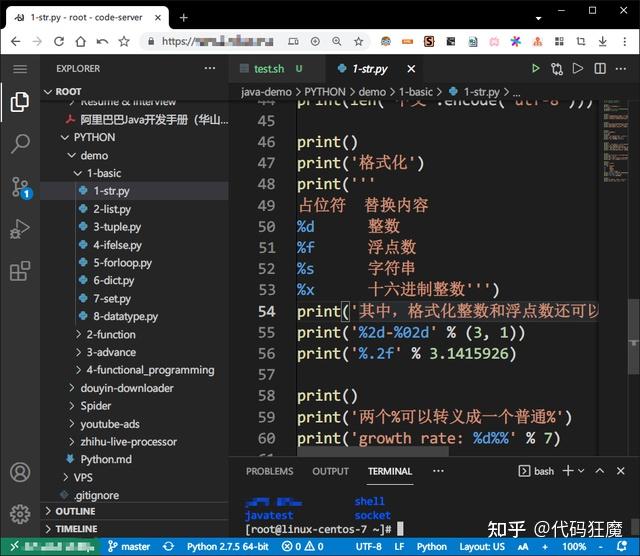
Task: Switch to the OUTPUT panel tab
Action: [331, 471]
